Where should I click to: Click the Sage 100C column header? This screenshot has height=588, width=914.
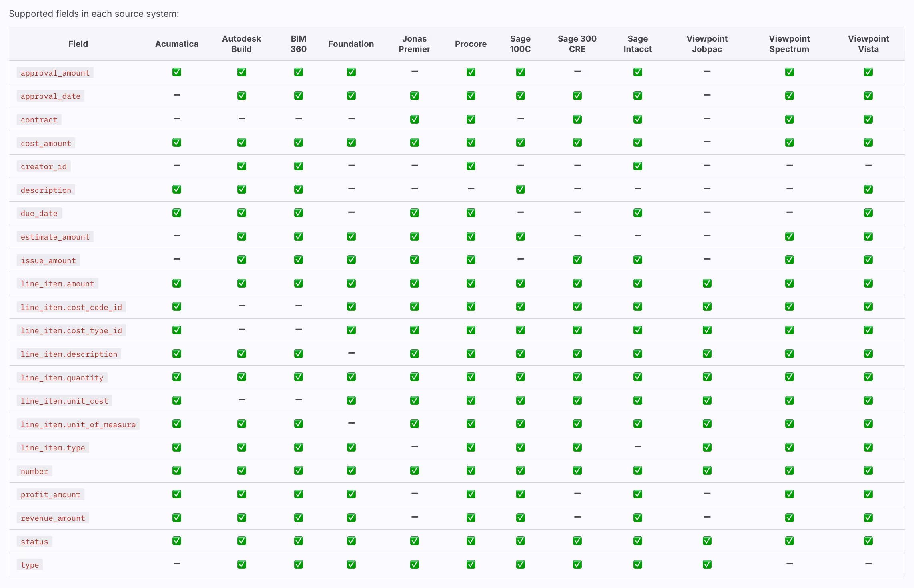pos(521,44)
